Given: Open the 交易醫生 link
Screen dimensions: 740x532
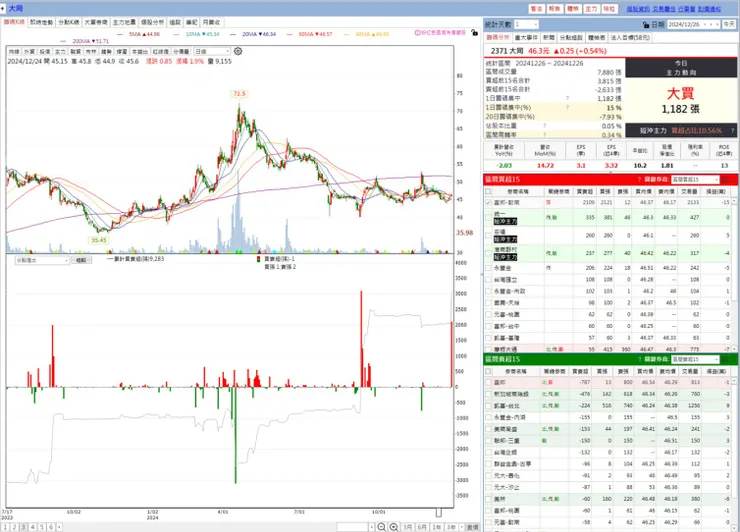Looking at the screenshot, I should coord(664,9).
